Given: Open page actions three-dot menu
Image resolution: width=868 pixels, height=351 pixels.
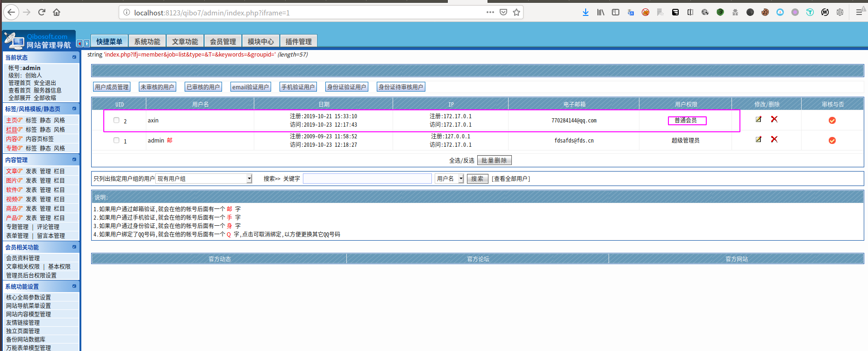Looking at the screenshot, I should pyautogui.click(x=490, y=12).
